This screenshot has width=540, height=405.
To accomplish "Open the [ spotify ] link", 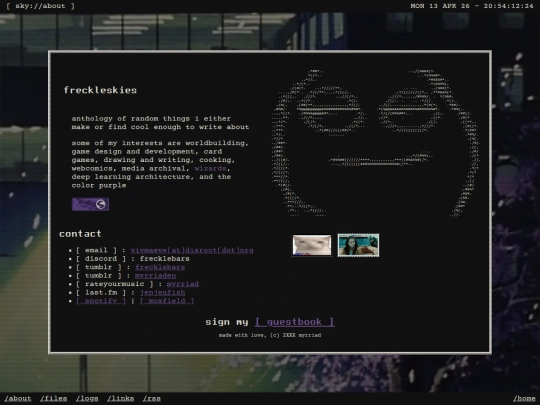I will point(101,301).
